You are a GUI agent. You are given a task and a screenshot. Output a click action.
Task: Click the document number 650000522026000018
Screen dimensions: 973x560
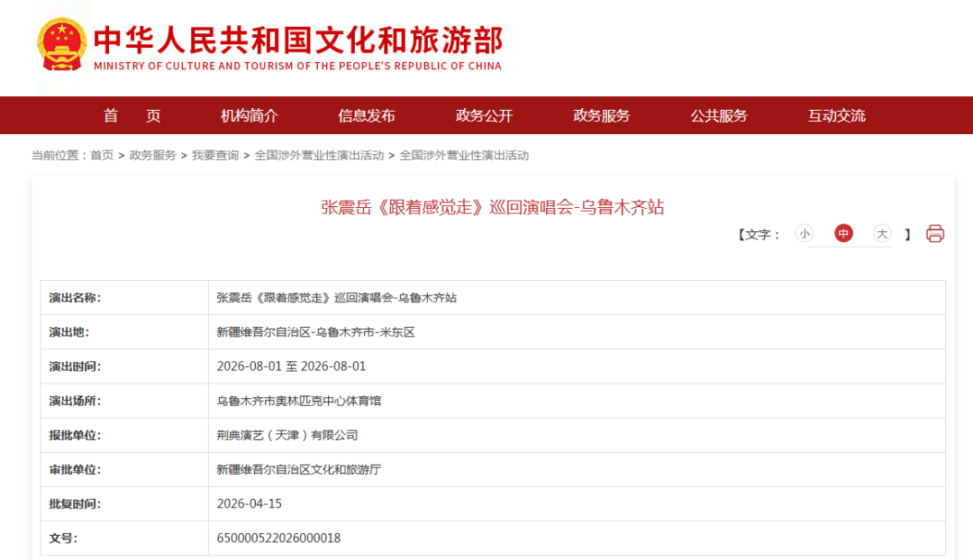[x=278, y=538]
